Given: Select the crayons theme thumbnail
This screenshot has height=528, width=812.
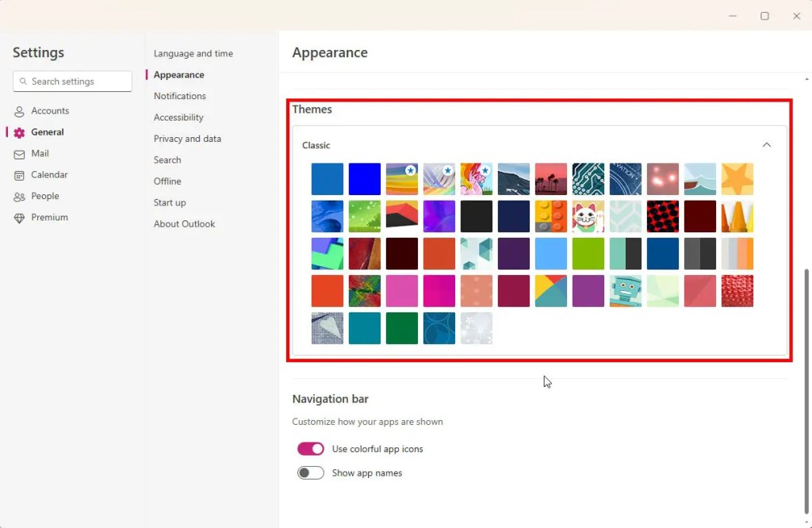Looking at the screenshot, I should [737, 216].
